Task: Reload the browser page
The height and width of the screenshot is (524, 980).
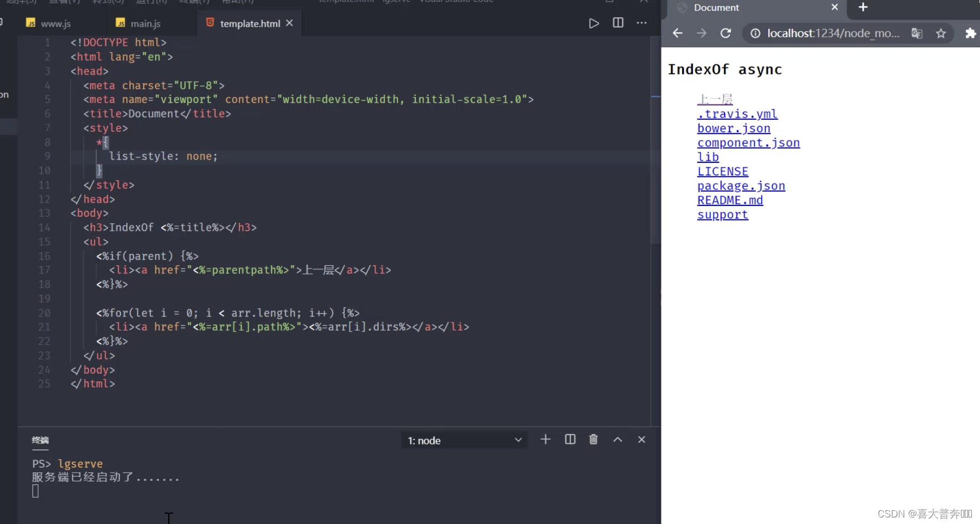Action: click(726, 33)
